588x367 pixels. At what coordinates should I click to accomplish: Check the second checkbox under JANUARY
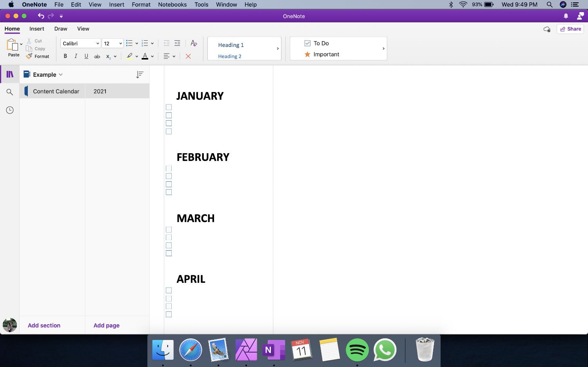coord(169,115)
